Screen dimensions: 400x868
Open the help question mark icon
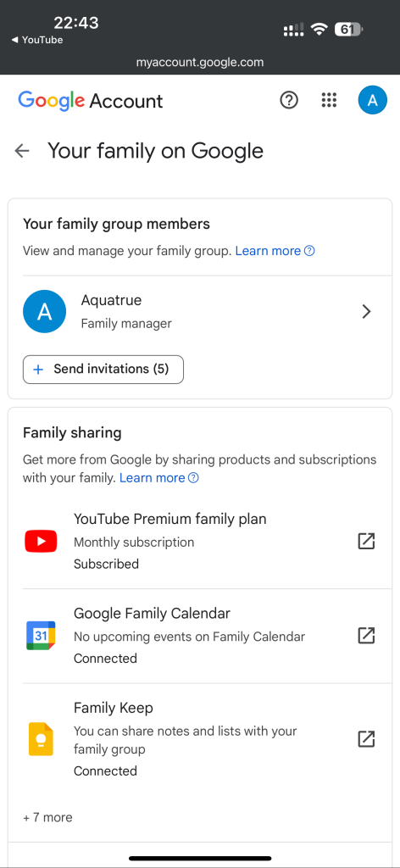tap(289, 100)
